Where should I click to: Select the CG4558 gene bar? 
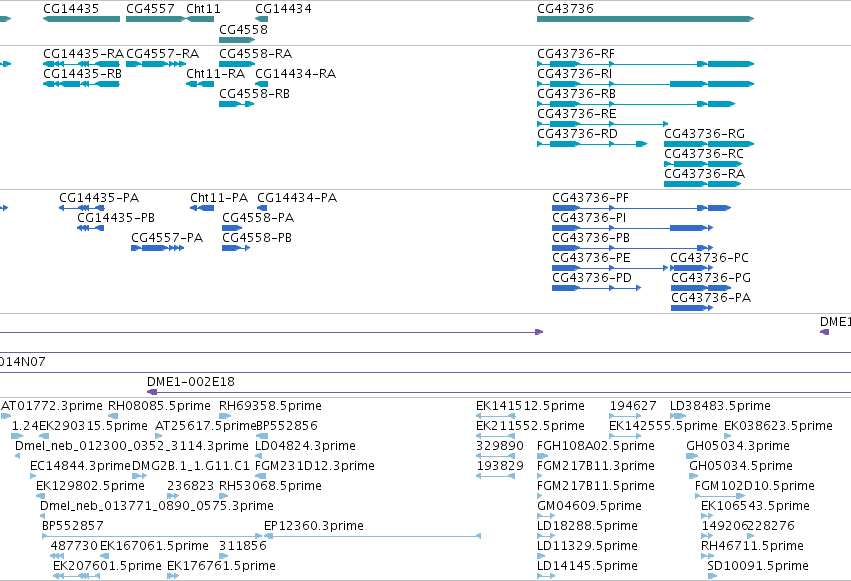tap(237, 40)
